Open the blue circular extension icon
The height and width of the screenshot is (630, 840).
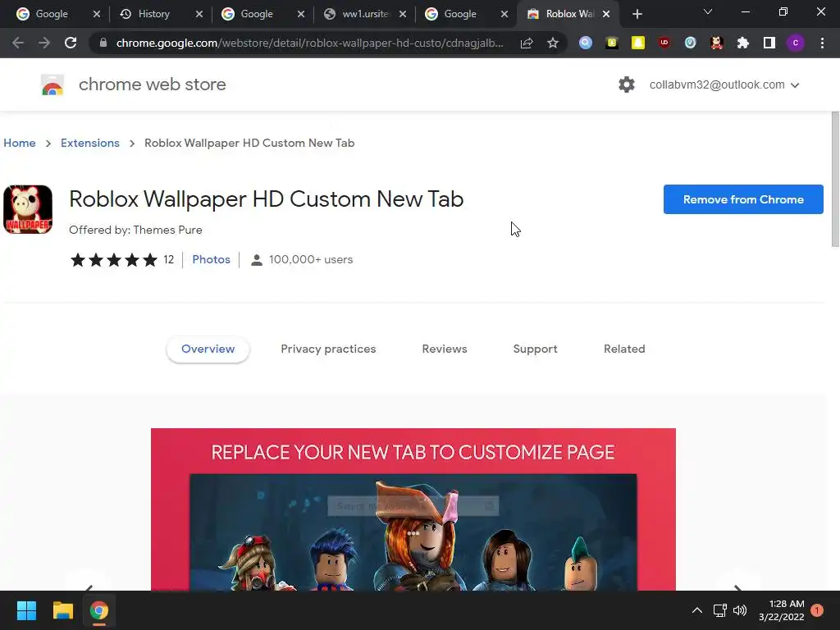coord(586,43)
